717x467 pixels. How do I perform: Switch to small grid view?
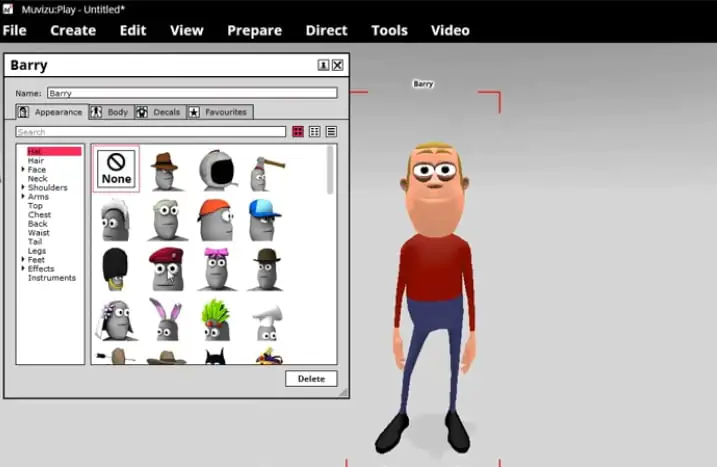click(314, 132)
